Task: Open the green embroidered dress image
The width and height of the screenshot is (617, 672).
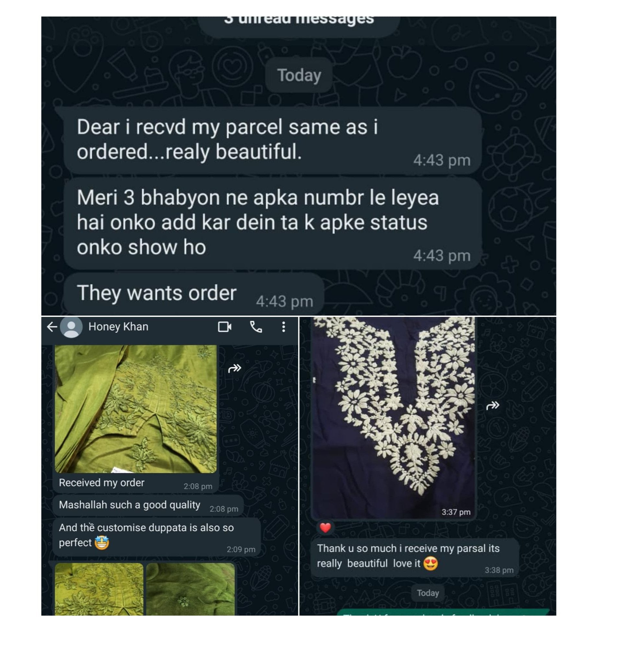Action: coord(136,409)
